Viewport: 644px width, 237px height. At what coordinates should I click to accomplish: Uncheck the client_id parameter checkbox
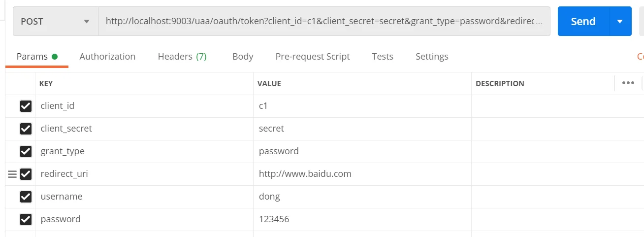click(x=26, y=106)
